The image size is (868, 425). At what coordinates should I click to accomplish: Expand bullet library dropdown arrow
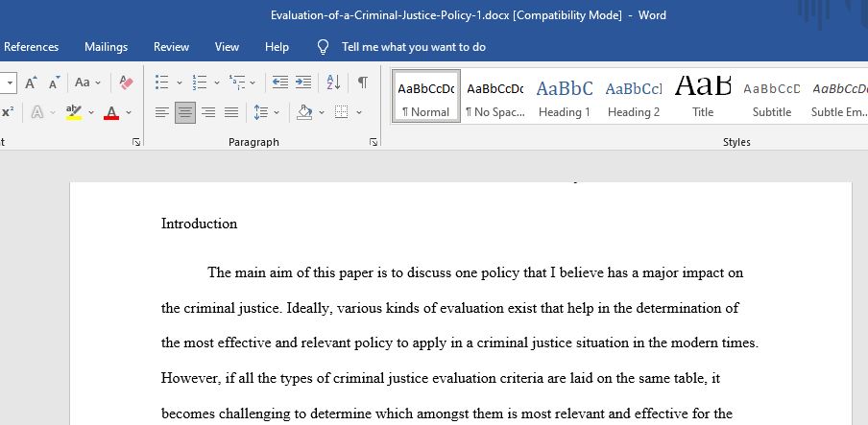click(x=180, y=83)
